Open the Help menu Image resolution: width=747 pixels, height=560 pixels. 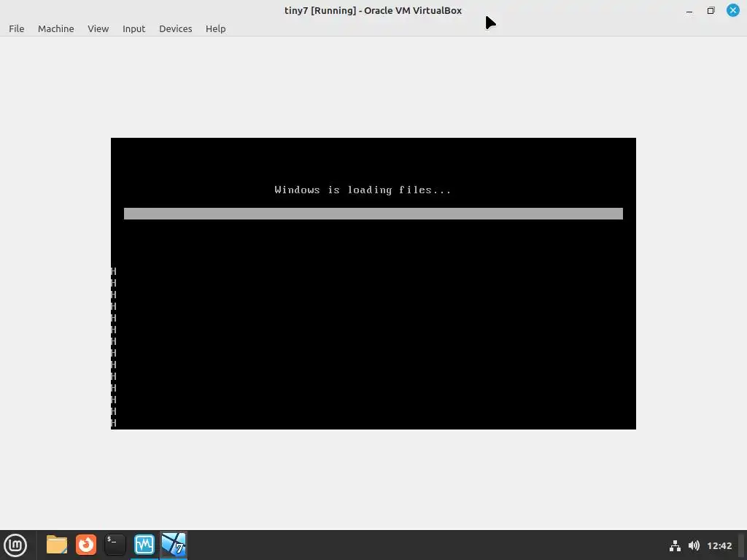click(215, 28)
